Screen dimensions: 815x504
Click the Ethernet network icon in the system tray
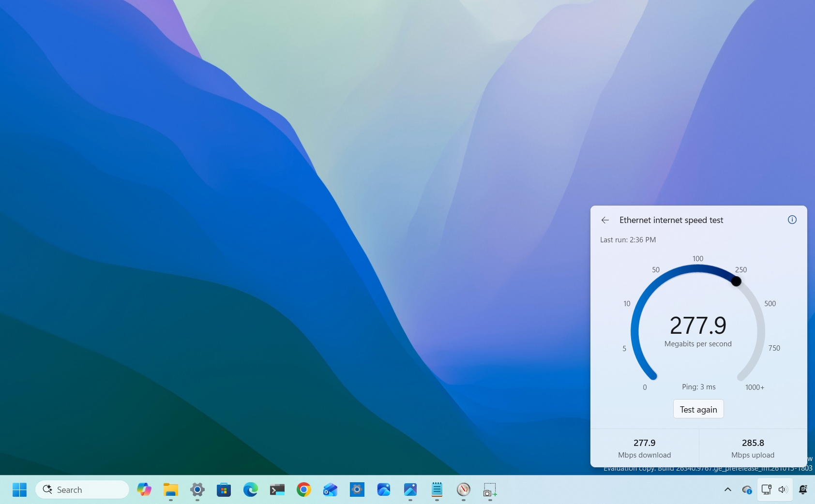point(766,489)
